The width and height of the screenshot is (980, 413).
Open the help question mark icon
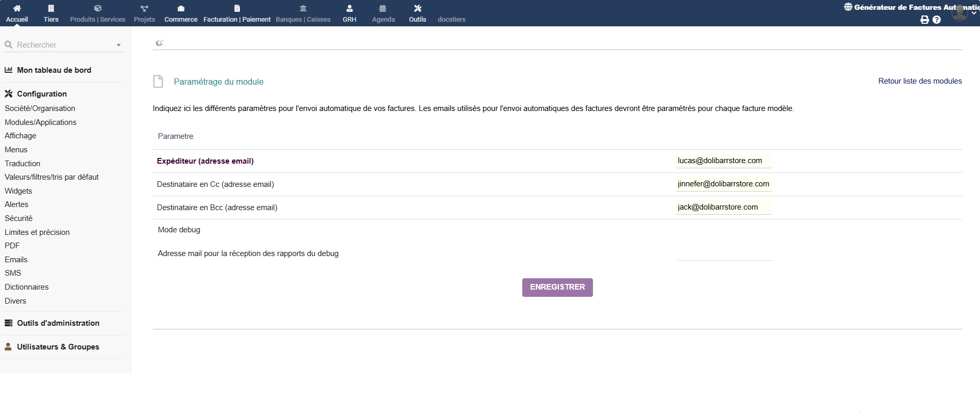(x=937, y=20)
